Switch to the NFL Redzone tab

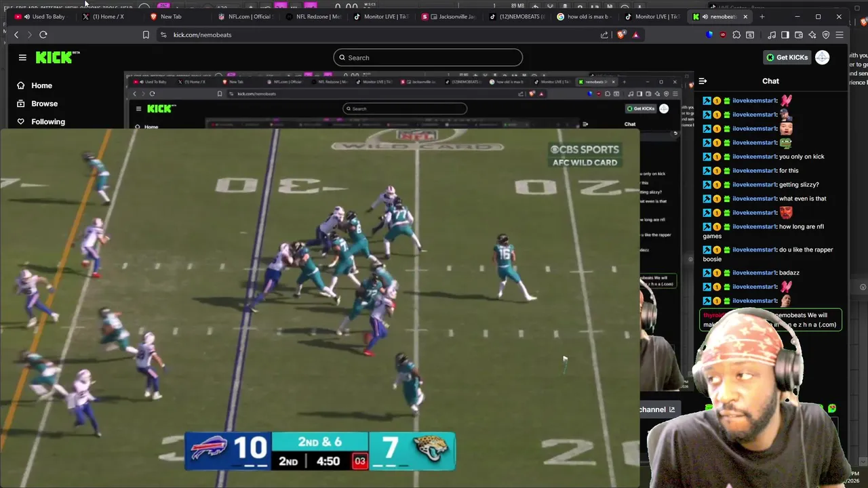pos(318,16)
